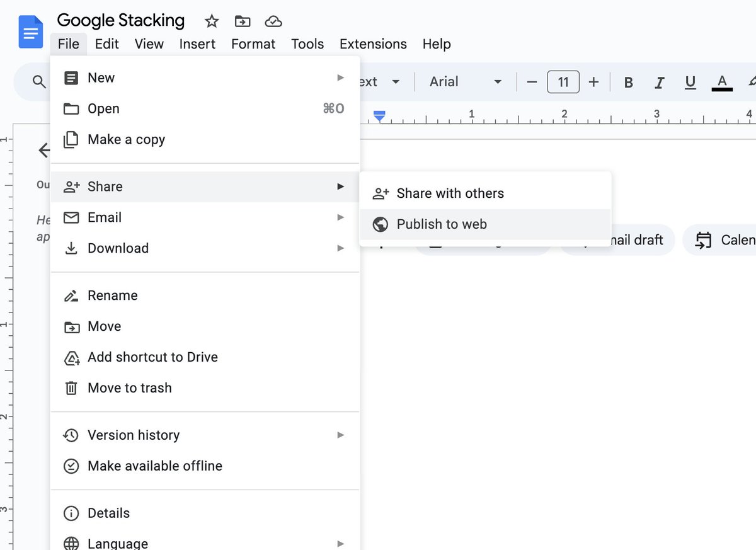Open the text color picker
Screen dimensions: 756x550
point(722,82)
